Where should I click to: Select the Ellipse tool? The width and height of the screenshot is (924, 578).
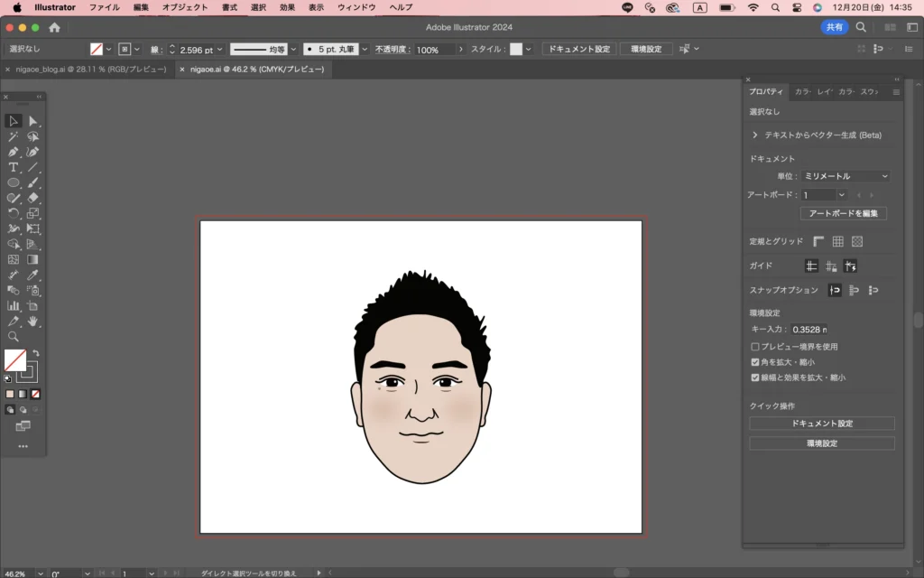coord(14,182)
